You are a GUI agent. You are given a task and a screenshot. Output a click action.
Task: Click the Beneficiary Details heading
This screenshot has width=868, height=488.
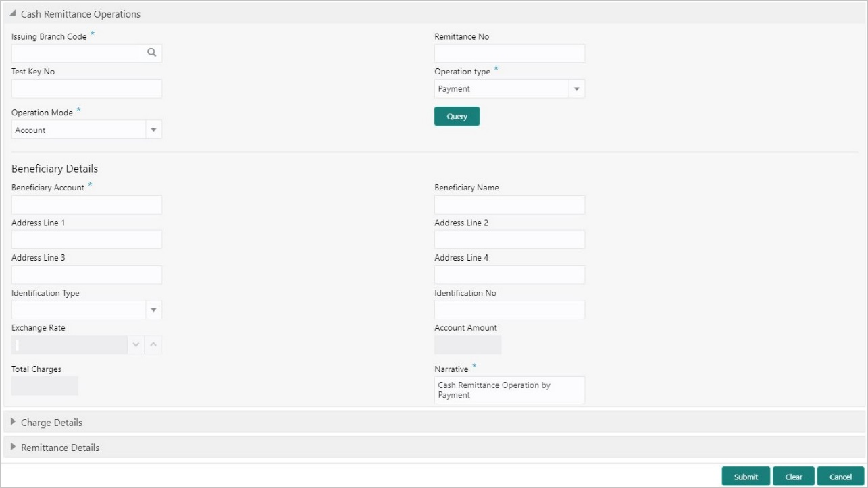[55, 169]
